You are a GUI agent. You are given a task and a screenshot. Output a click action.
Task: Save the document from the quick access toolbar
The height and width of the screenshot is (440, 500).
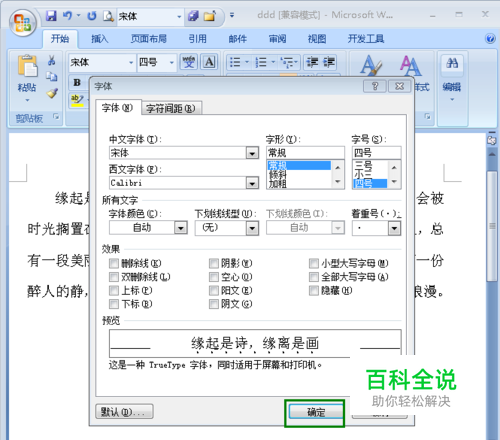pyautogui.click(x=51, y=16)
